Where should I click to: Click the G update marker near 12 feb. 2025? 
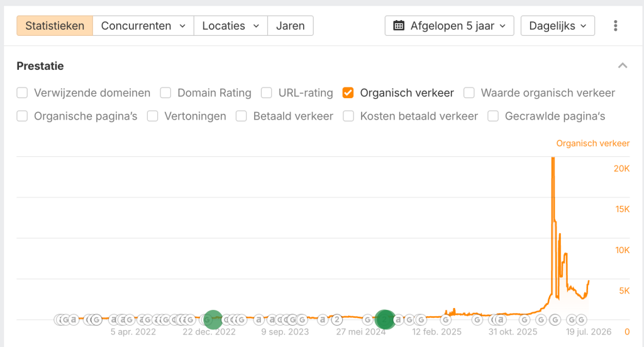coord(446,319)
